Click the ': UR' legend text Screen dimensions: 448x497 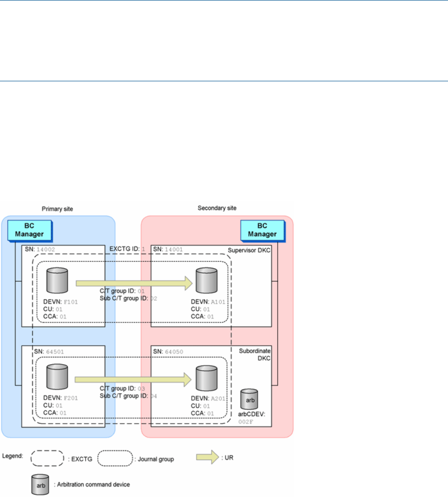(x=228, y=458)
